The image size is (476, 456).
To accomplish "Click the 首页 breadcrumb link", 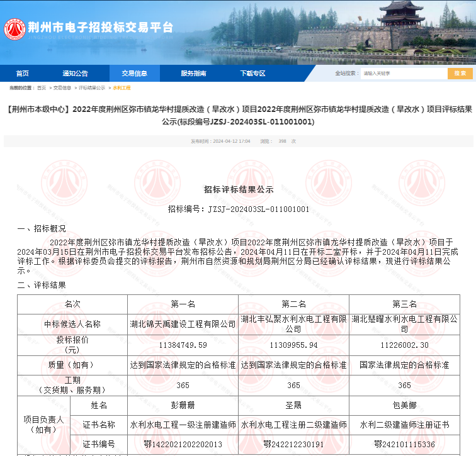I will coord(42,88).
